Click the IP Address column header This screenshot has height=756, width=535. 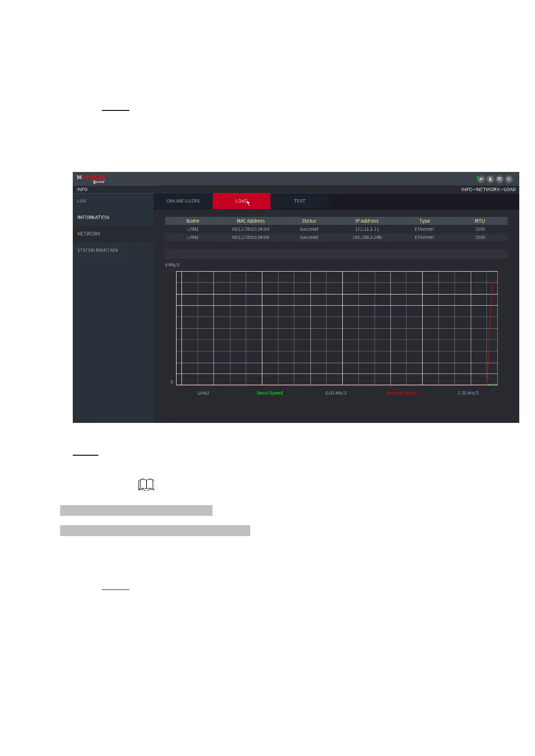coord(367,221)
